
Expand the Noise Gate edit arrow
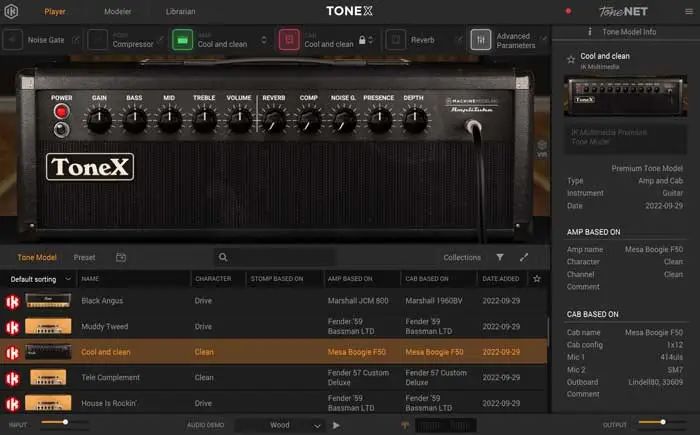point(76,40)
